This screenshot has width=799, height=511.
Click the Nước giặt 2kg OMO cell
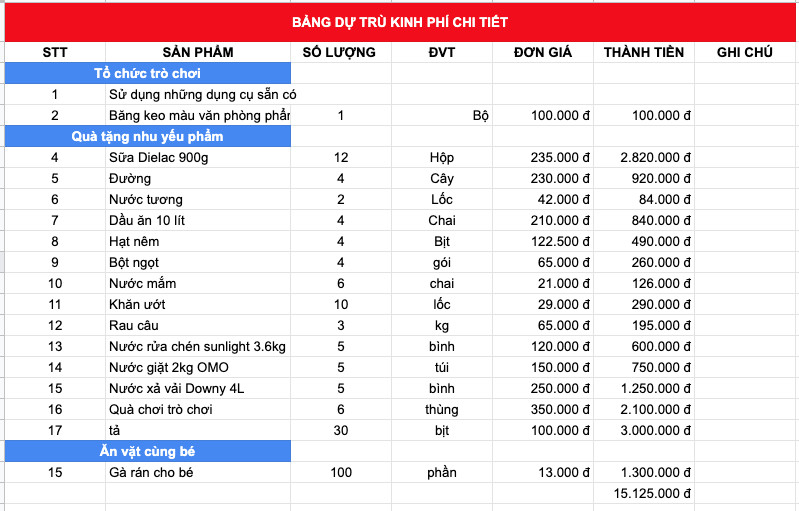[x=198, y=367]
